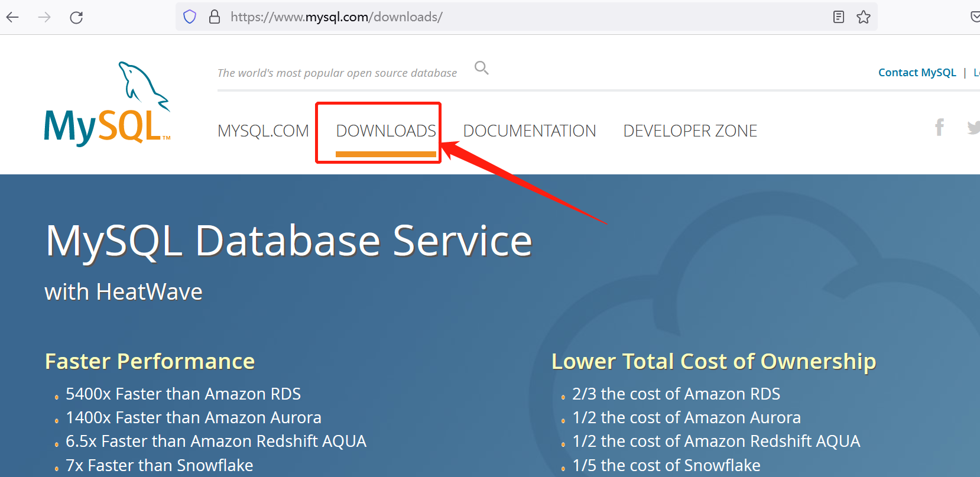Open the MySQL Twitter bird icon
980x477 pixels.
(x=973, y=127)
